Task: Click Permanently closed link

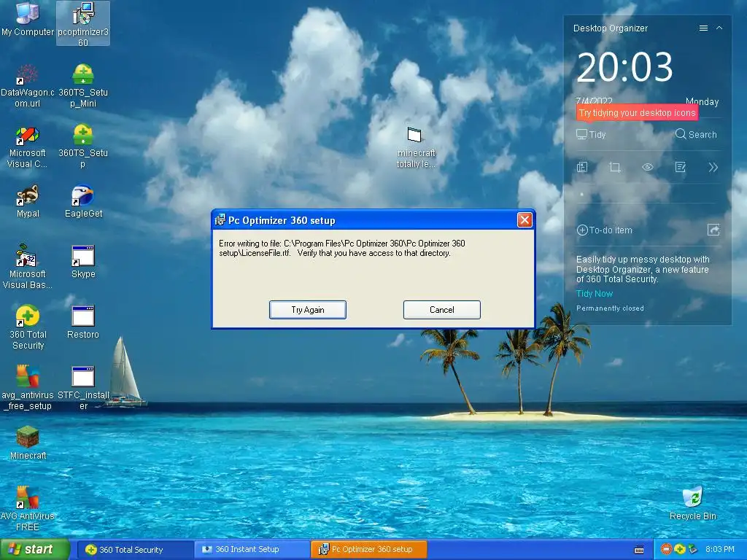Action: [x=610, y=308]
